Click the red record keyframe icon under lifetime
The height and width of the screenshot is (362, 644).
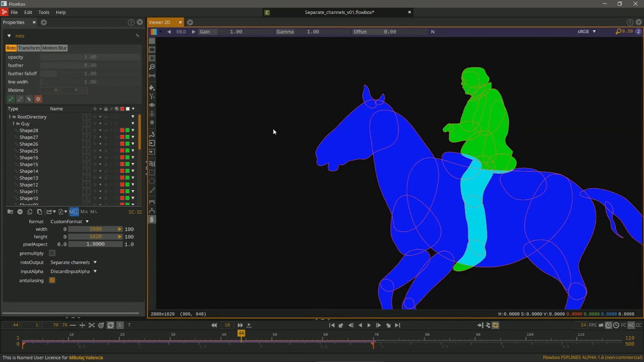pyautogui.click(x=38, y=99)
